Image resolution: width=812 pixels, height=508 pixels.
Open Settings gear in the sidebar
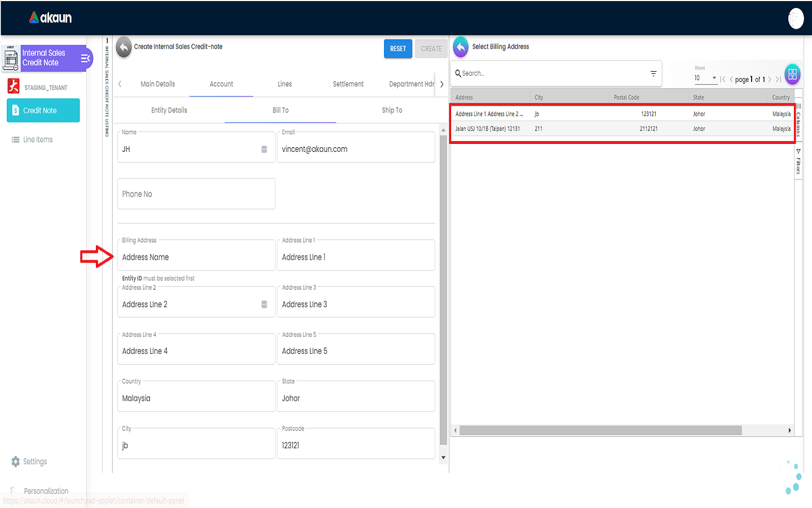pyautogui.click(x=16, y=462)
